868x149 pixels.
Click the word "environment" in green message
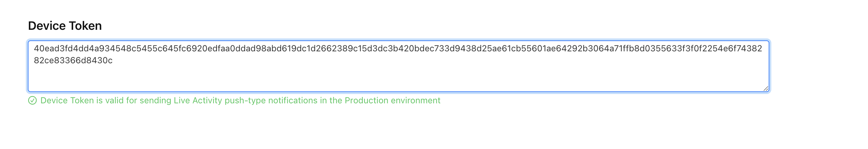pos(415,100)
